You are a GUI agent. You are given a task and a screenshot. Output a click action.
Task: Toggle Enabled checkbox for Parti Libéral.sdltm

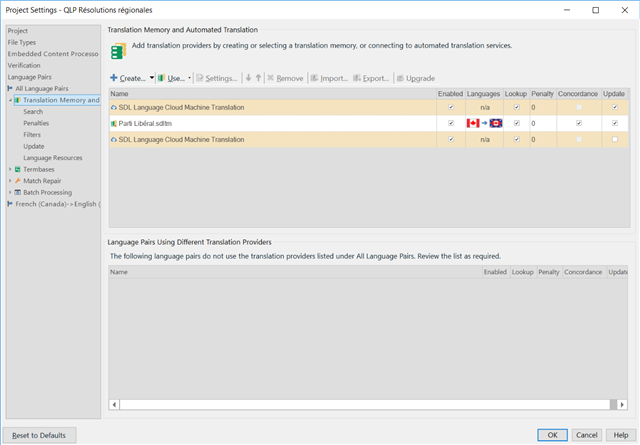(x=451, y=123)
